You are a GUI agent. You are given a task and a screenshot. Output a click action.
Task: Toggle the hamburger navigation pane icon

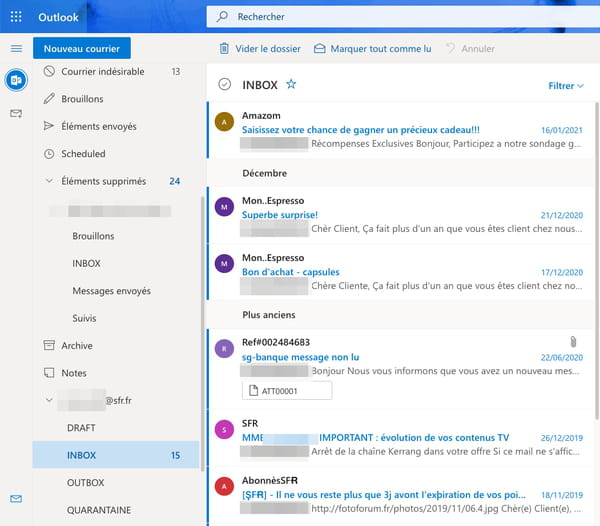pyautogui.click(x=16, y=49)
